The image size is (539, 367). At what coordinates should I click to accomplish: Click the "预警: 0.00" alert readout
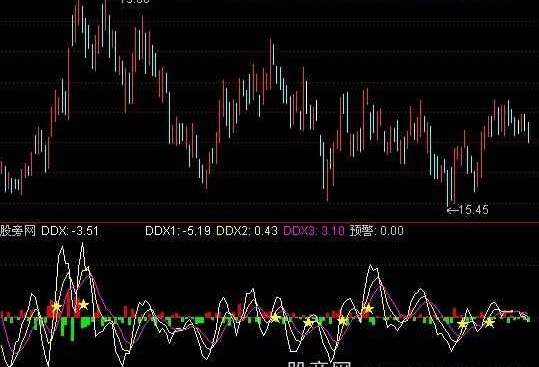pos(376,231)
